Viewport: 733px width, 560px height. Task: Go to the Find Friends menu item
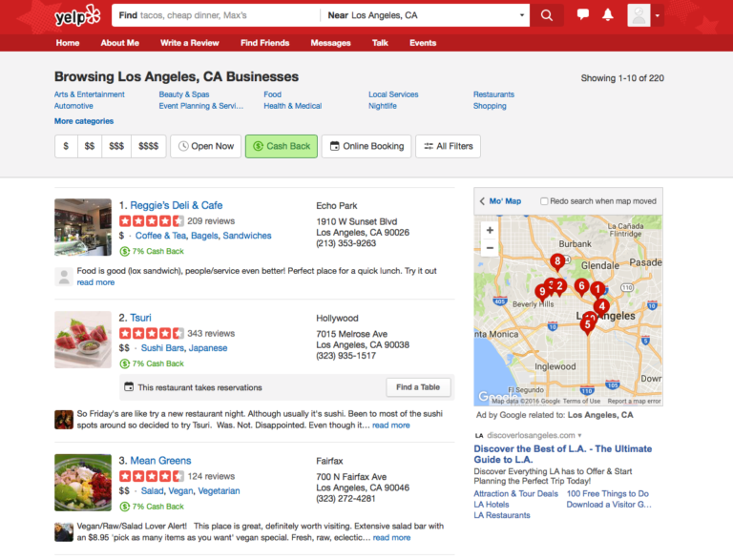tap(264, 43)
